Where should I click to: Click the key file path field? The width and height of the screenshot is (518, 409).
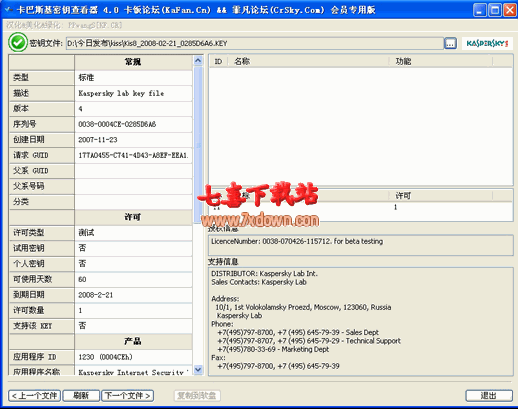(x=255, y=43)
